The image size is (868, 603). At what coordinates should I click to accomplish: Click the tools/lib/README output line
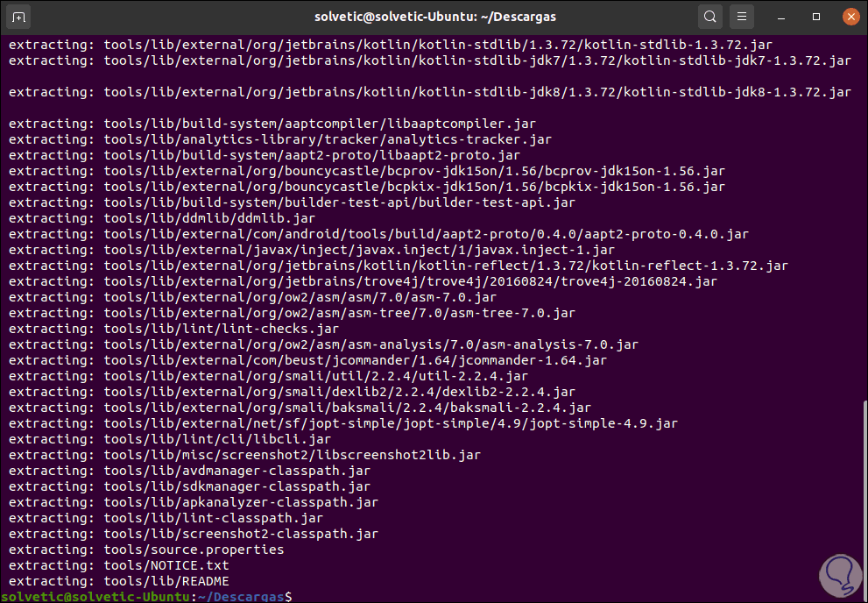pyautogui.click(x=166, y=581)
